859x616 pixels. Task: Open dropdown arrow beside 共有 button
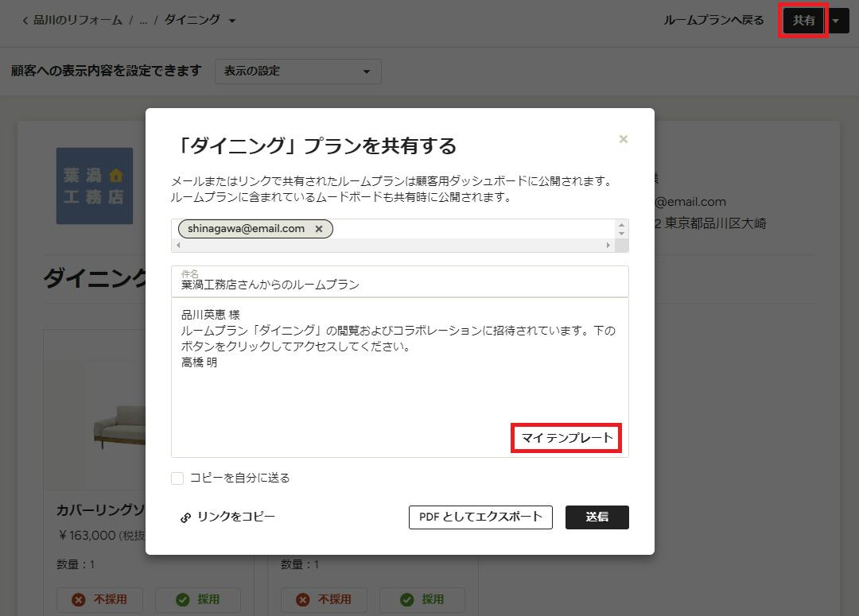coord(837,21)
